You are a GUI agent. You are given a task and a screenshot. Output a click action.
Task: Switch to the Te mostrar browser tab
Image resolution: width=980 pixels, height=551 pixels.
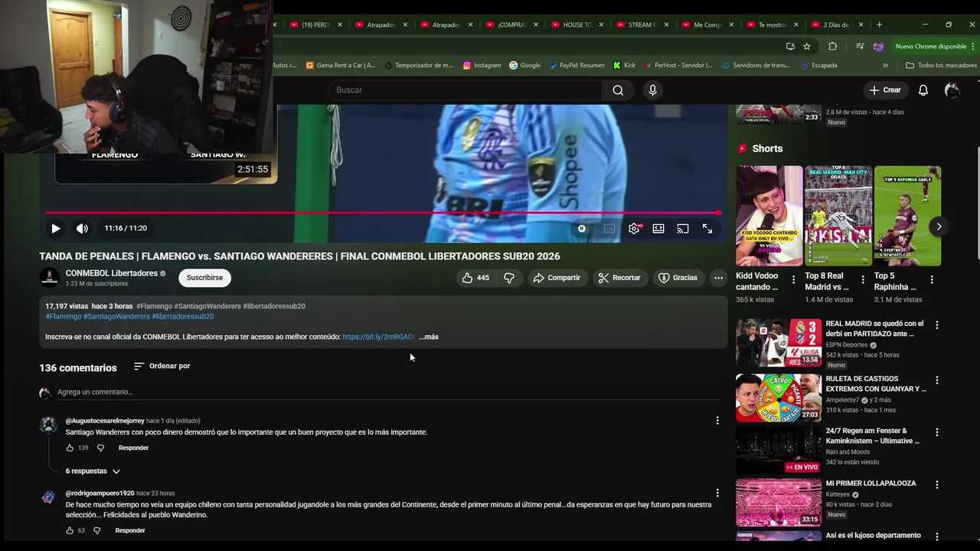772,24
